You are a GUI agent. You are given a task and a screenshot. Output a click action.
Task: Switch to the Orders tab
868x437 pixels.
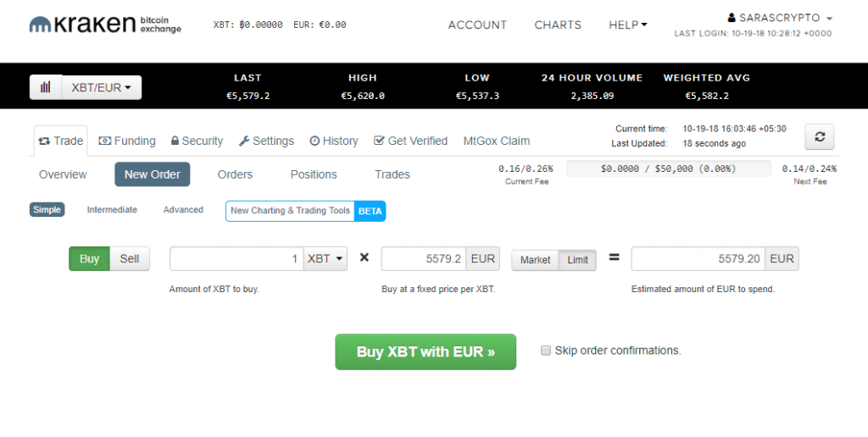click(x=235, y=174)
